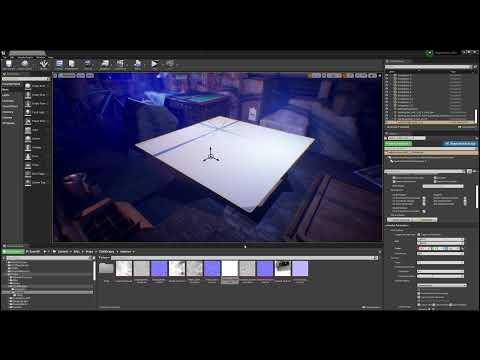Screen dimensions: 480x360
Task: Open World Outliner View Options
Action: pos(467,127)
